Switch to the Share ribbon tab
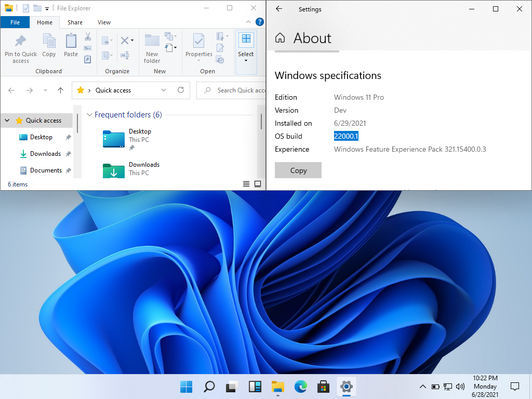 tap(75, 22)
